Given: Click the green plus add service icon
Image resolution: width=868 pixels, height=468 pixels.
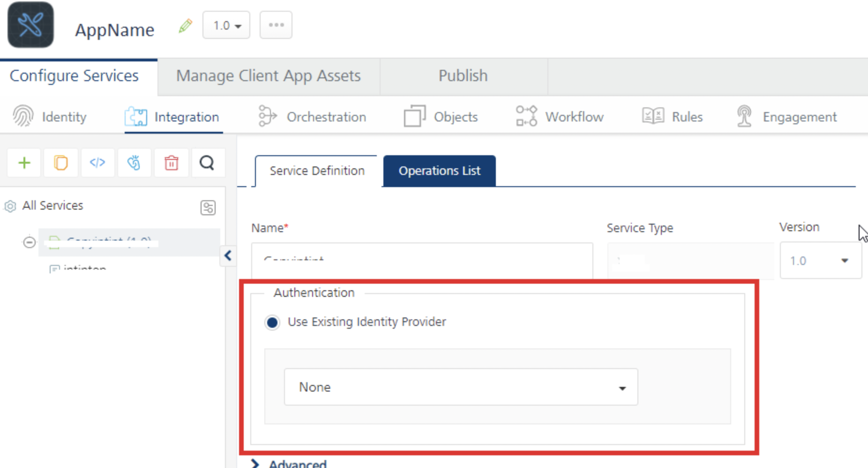Looking at the screenshot, I should tap(24, 163).
